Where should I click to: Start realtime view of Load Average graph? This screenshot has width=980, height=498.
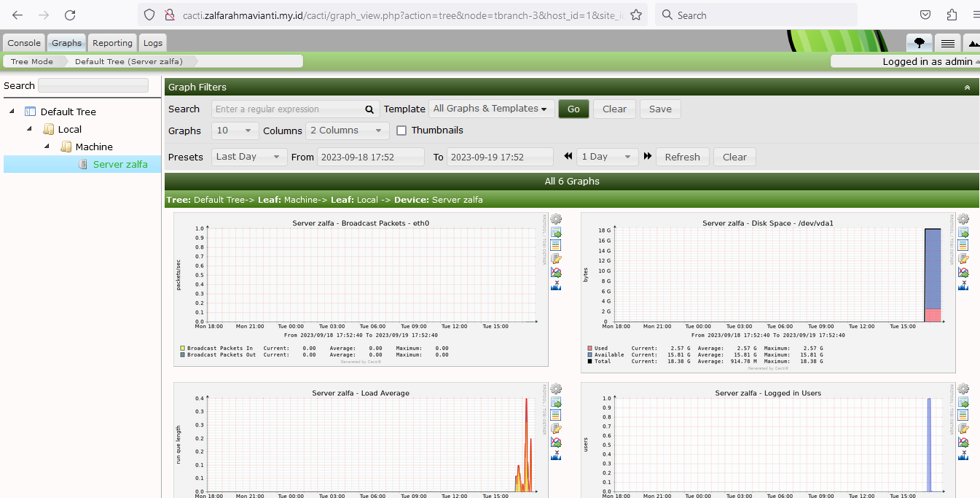tap(556, 442)
